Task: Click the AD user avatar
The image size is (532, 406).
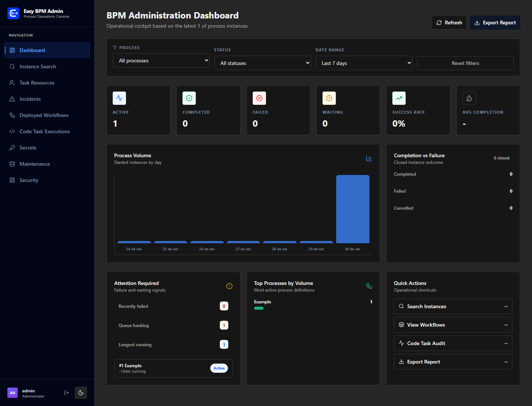Action: pos(13,393)
